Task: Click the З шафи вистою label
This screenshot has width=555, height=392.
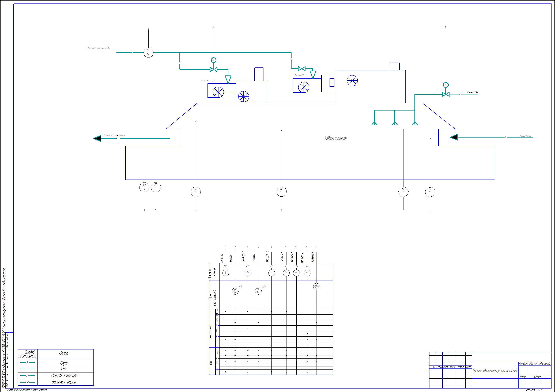Action: tap(526, 136)
